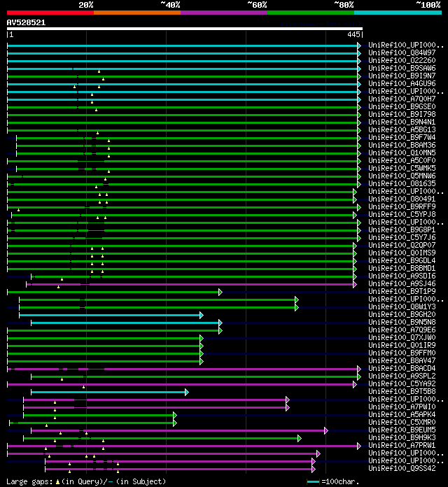Open hit UniRef100_B9SAW6

coord(402,68)
